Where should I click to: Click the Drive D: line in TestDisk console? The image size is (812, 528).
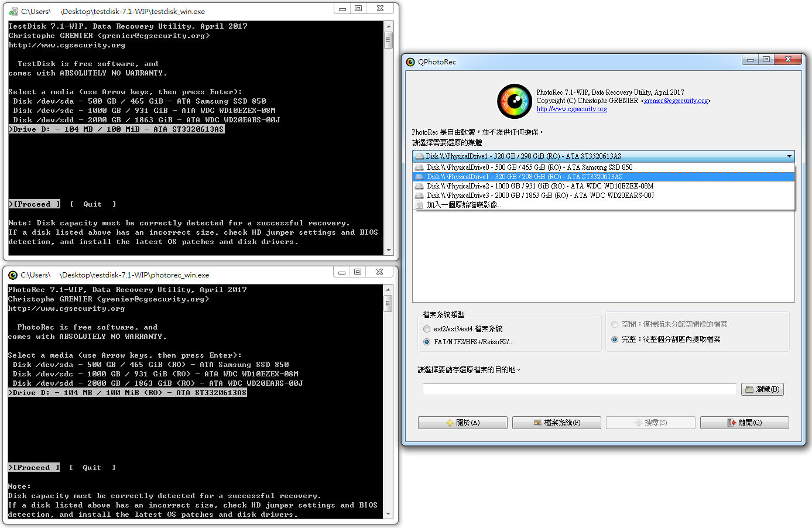point(116,129)
